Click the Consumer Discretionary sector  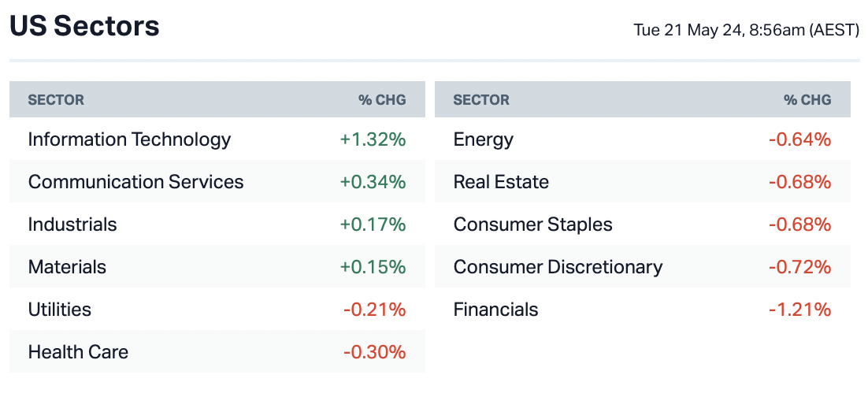point(558,267)
